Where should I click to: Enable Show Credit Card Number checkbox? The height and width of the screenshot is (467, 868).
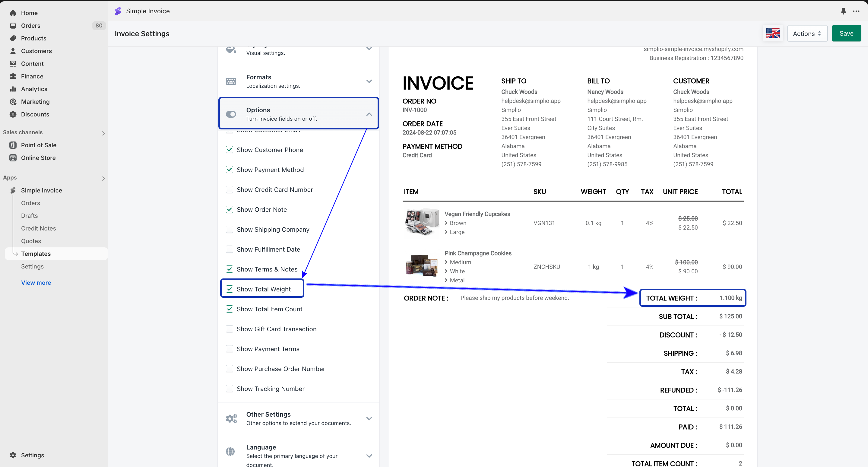(230, 190)
